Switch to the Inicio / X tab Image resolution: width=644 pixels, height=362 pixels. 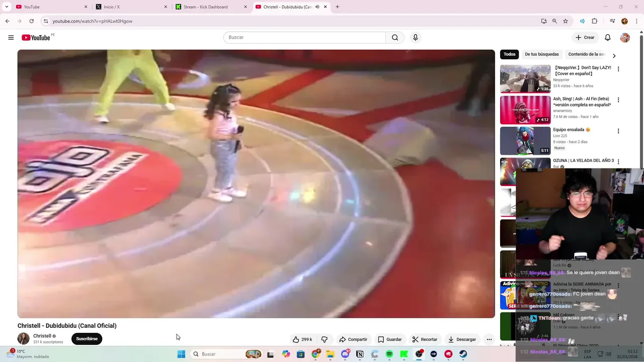click(130, 7)
